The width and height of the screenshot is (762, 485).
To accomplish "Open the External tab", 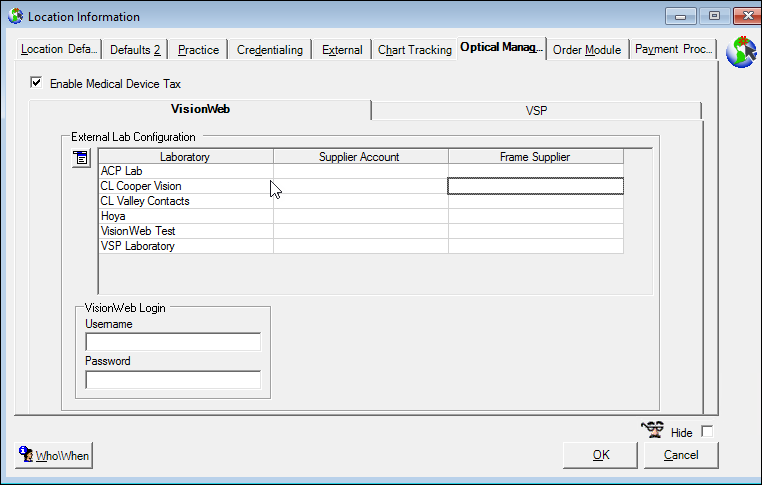I will (342, 50).
